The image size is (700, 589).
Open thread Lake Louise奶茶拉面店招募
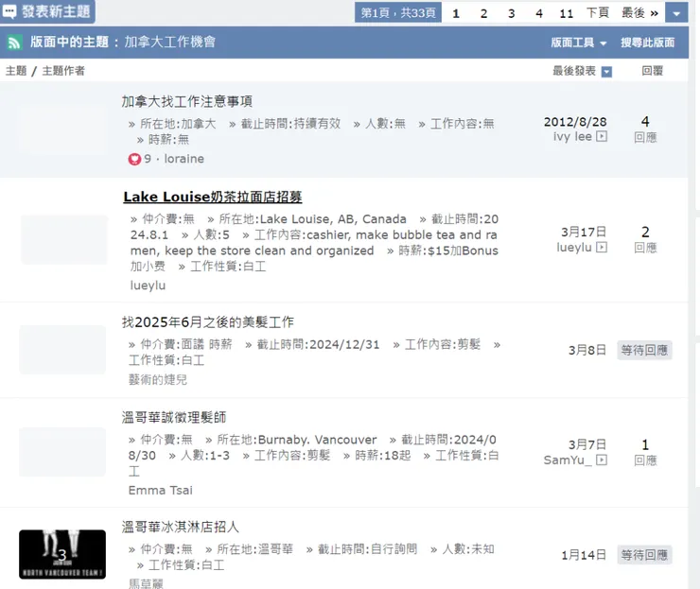[x=213, y=197]
